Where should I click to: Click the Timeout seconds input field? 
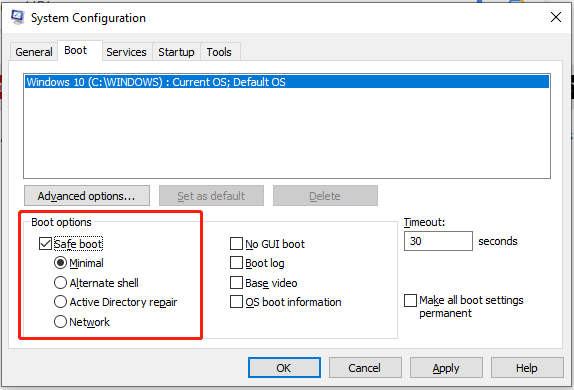438,241
